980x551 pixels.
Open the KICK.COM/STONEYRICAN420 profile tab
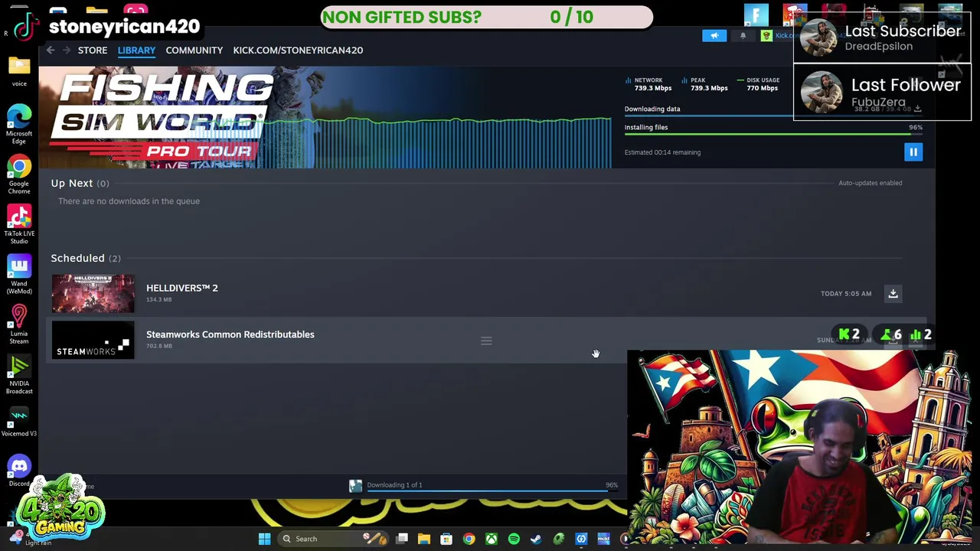coord(298,51)
